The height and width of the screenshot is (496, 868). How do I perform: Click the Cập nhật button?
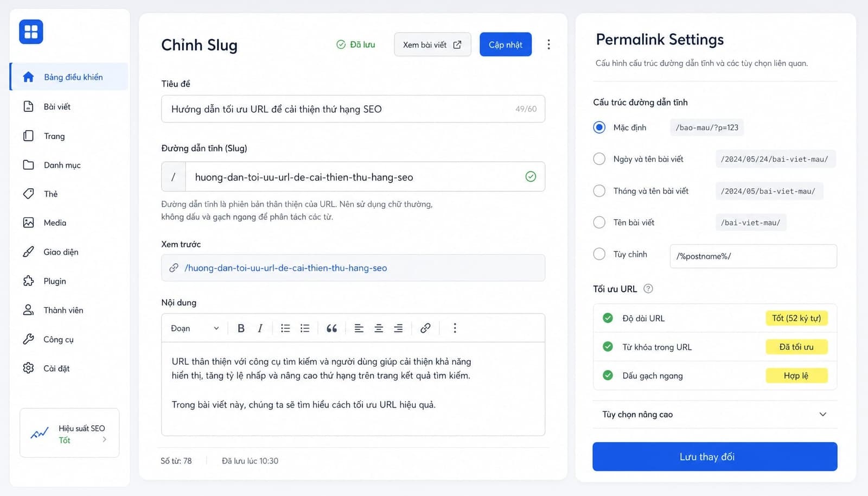(506, 44)
